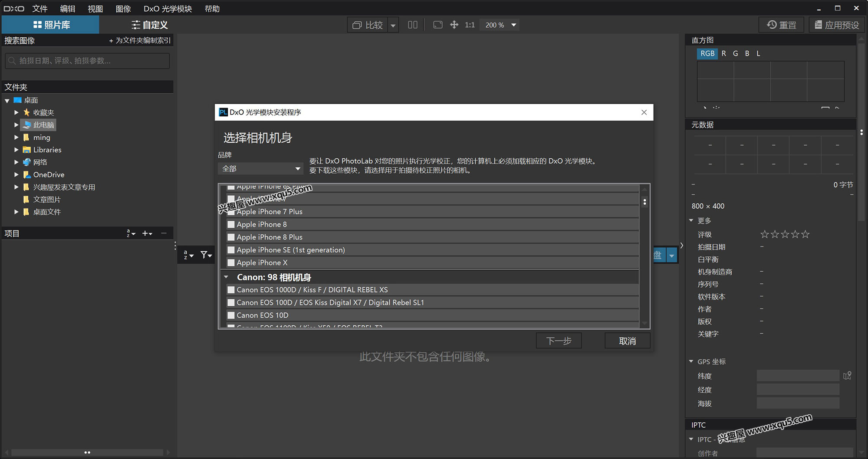Collapse right panel chevron arrow

tap(682, 246)
